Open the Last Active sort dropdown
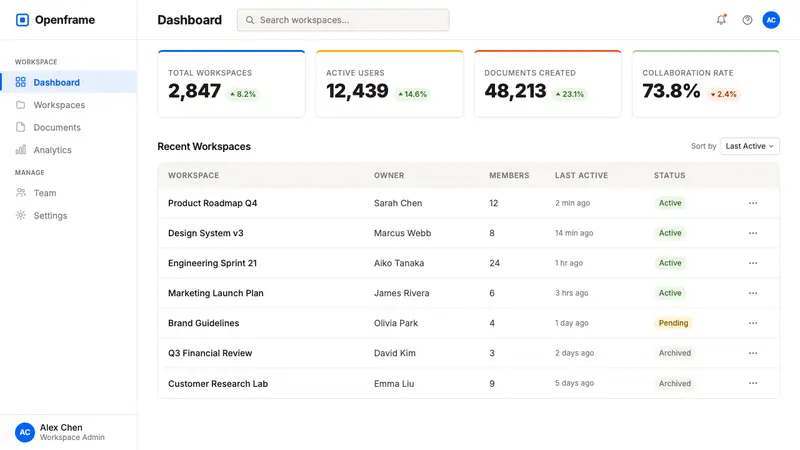Image resolution: width=800 pixels, height=450 pixels. 749,146
